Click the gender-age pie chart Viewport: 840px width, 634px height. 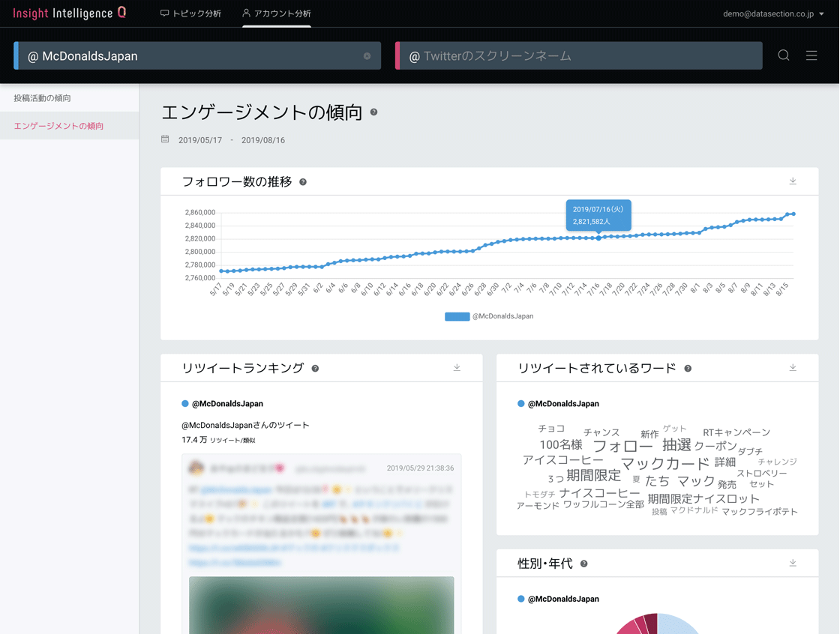pyautogui.click(x=658, y=624)
